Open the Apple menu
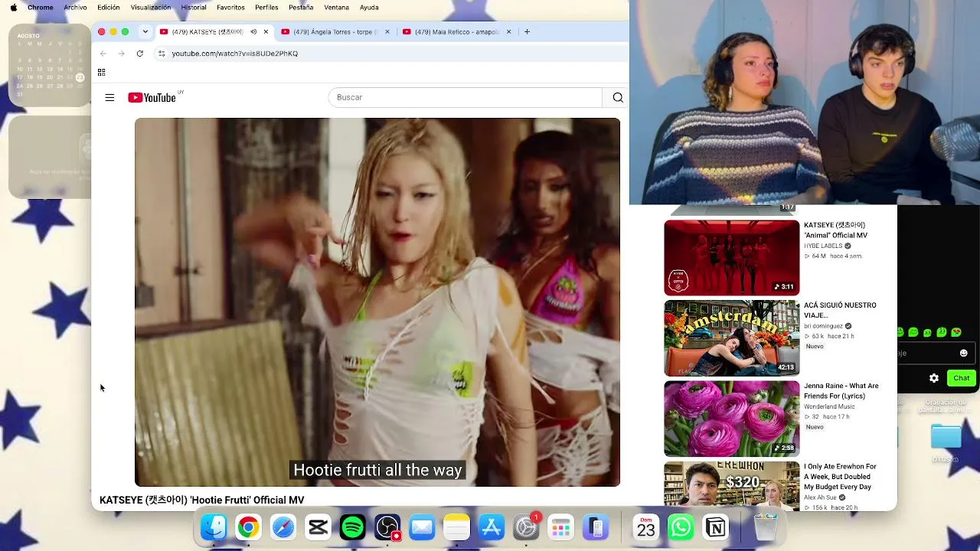The image size is (980, 551). (14, 8)
